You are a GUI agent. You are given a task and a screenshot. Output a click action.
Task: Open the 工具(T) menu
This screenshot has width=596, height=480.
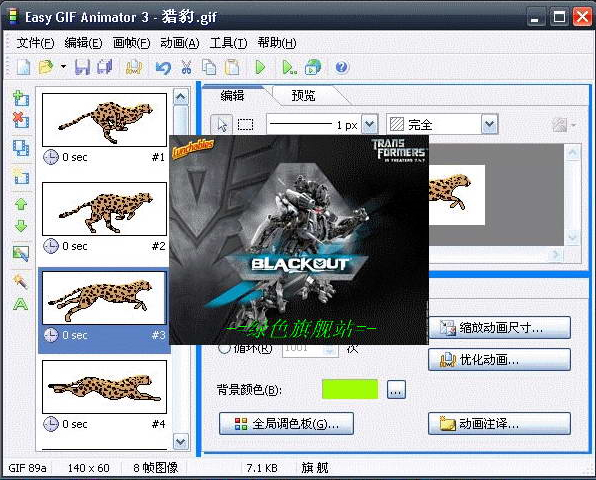(228, 43)
